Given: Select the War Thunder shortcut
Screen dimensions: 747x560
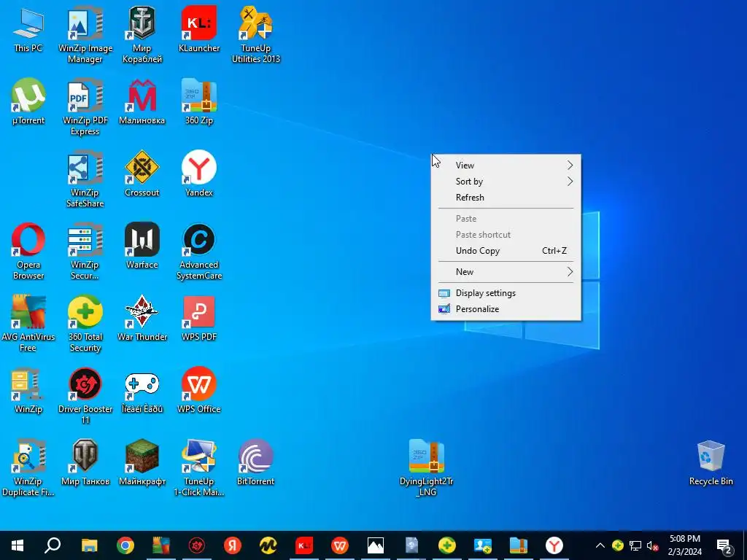Looking at the screenshot, I should pos(142,318).
